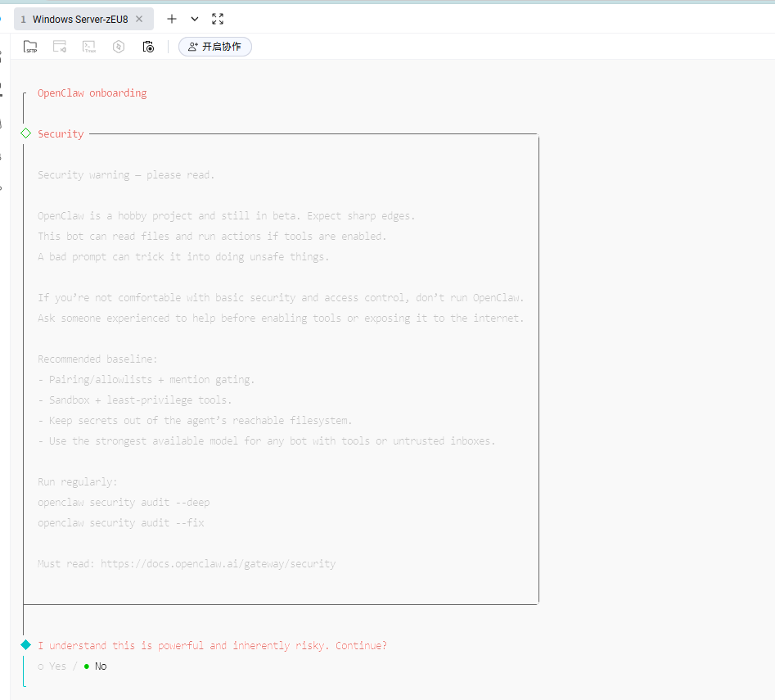The height and width of the screenshot is (700, 775).
Task: Click the red 'Security' section title
Action: 61,134
